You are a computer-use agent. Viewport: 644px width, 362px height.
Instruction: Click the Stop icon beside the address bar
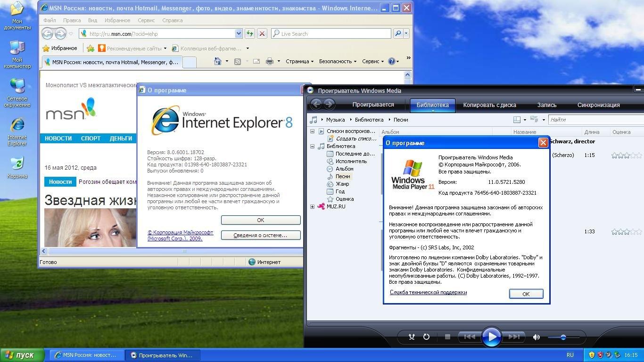click(x=262, y=33)
